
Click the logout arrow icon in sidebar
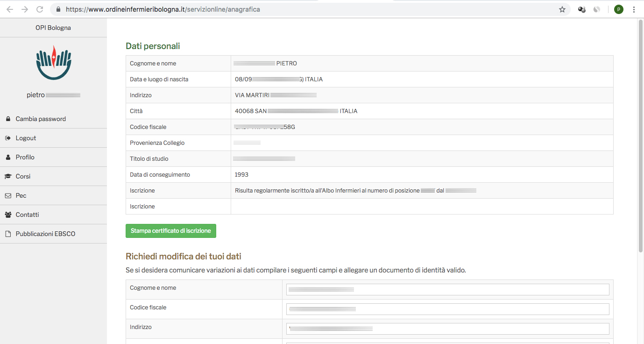pyautogui.click(x=8, y=138)
